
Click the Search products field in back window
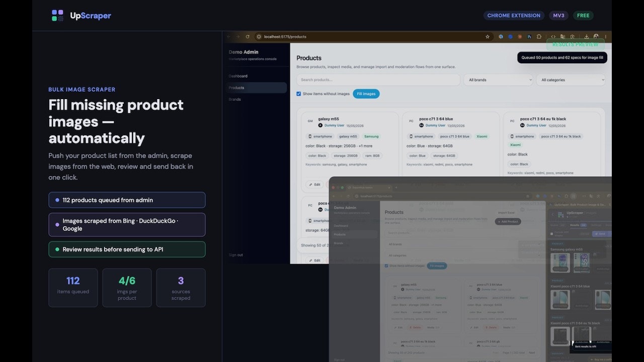click(x=378, y=80)
